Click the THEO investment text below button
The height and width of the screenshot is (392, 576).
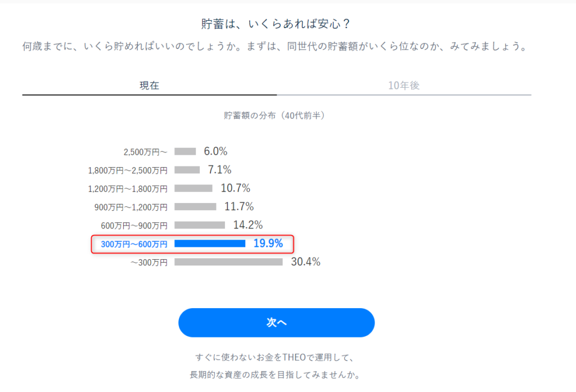click(x=274, y=366)
